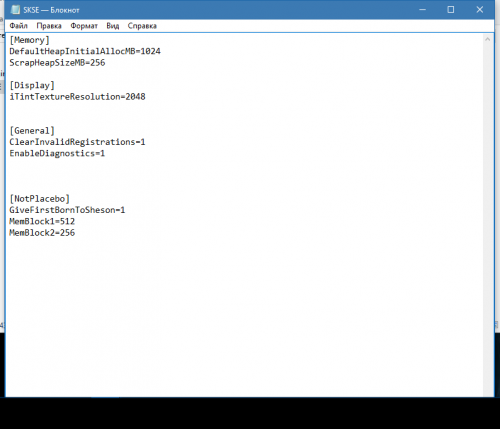Place cursor at end of MemBlock2=256
500x429 pixels.
pyautogui.click(x=75, y=233)
